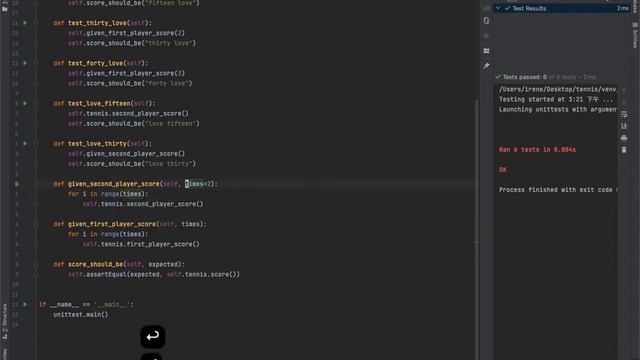Click def given_first_player_score(self, times) line
The width and height of the screenshot is (640, 360).
pyautogui.click(x=130, y=224)
